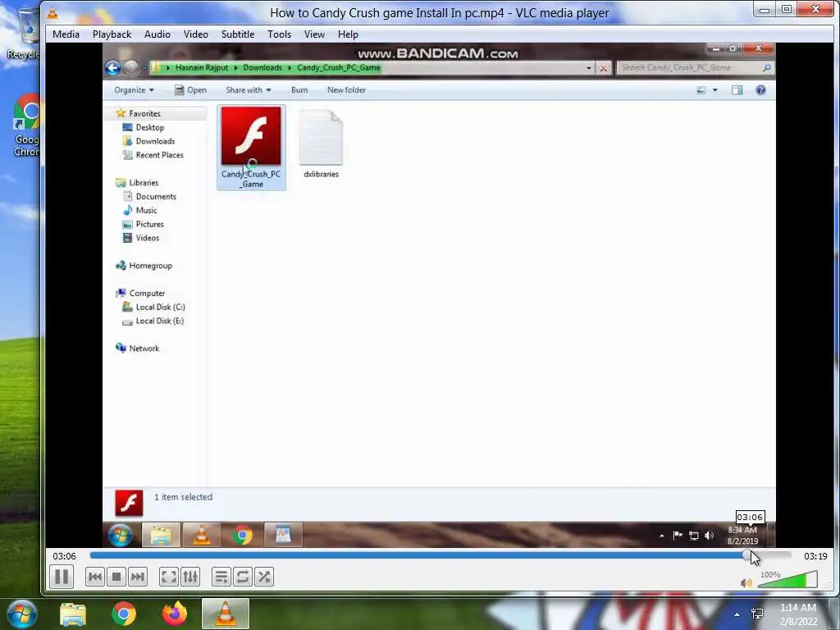Click the VLC cone icon in title bar
Screen dimensions: 840x630
(x=52, y=13)
